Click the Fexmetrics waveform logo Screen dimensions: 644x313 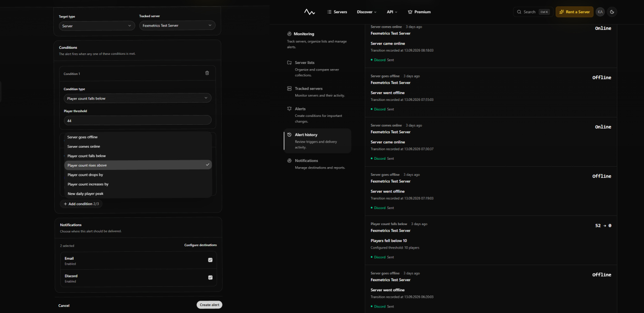(310, 12)
